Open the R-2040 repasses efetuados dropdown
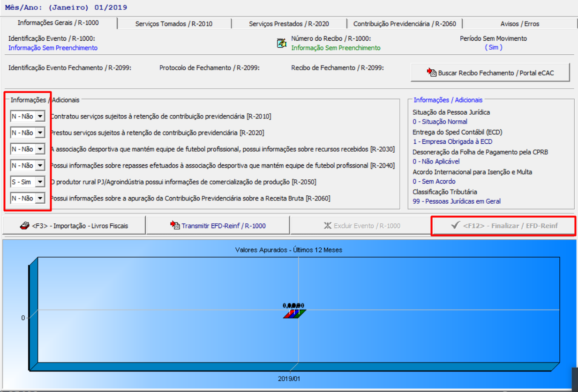Image resolution: width=578 pixels, height=392 pixels. [x=40, y=166]
